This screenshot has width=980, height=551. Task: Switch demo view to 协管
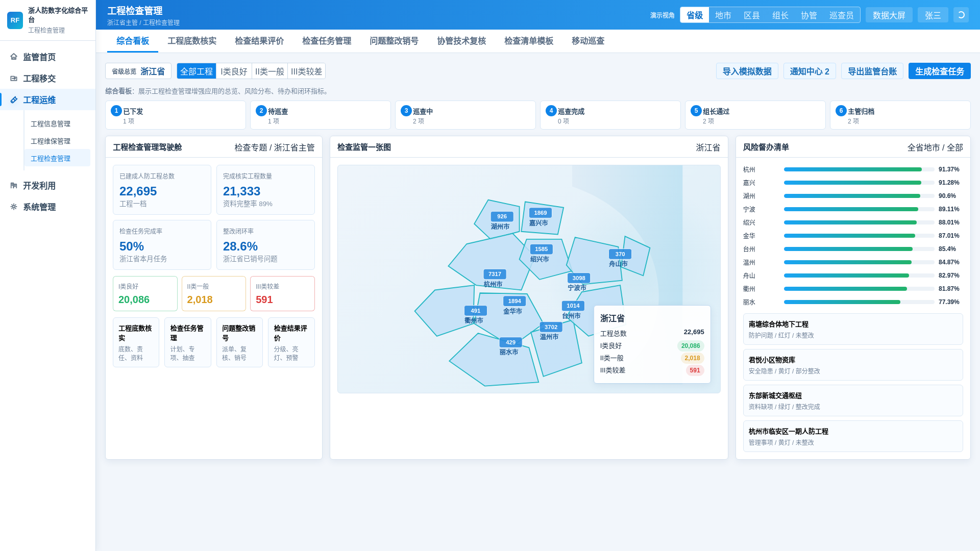tap(808, 15)
